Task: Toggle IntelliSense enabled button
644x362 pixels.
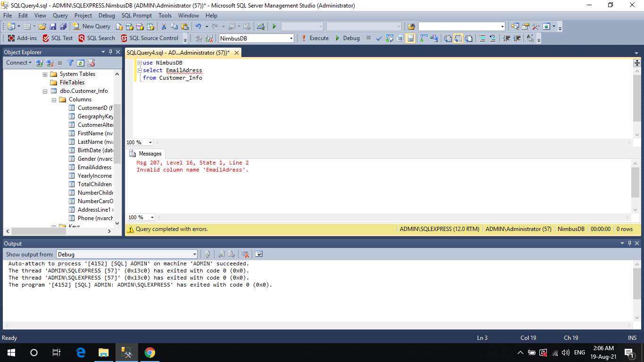Action: [x=411, y=38]
